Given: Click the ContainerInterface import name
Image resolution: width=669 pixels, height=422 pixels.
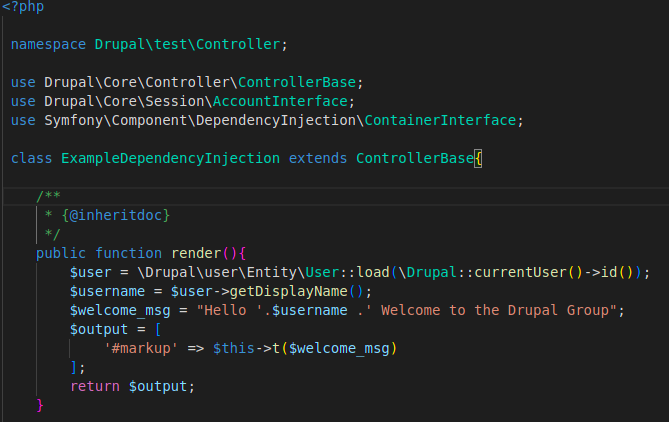Looking at the screenshot, I should coord(440,120).
